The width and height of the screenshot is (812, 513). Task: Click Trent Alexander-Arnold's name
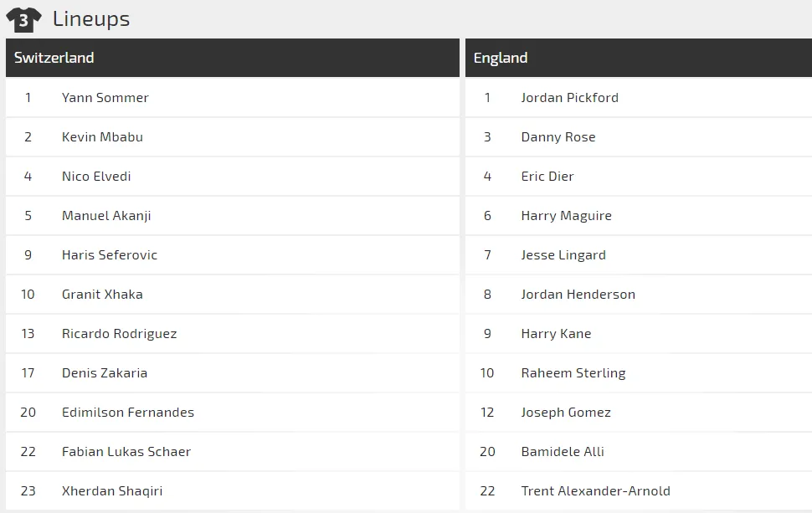click(595, 491)
